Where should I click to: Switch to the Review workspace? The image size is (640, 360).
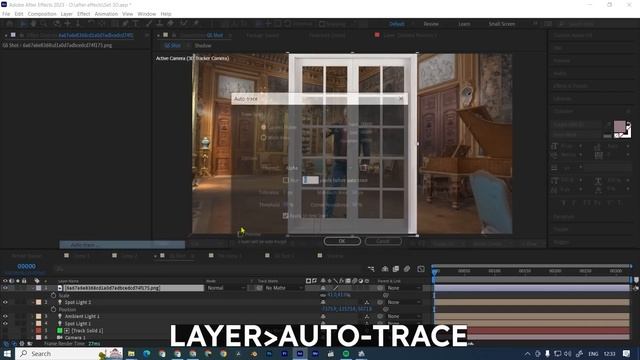(431, 24)
